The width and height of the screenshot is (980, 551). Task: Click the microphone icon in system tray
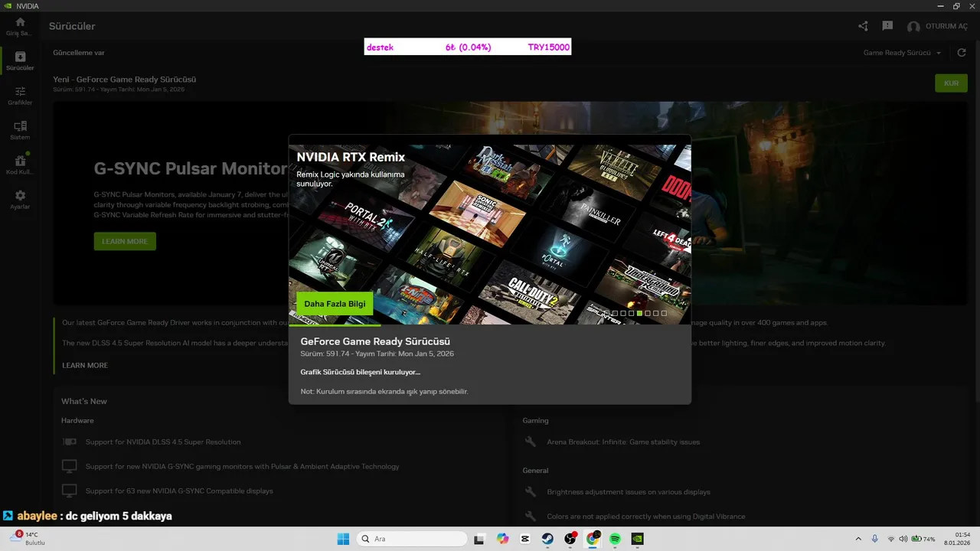pyautogui.click(x=874, y=539)
